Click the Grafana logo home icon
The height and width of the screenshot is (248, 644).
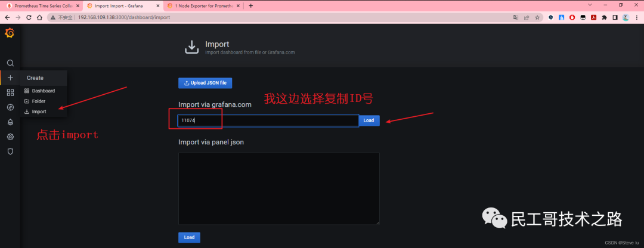(10, 33)
